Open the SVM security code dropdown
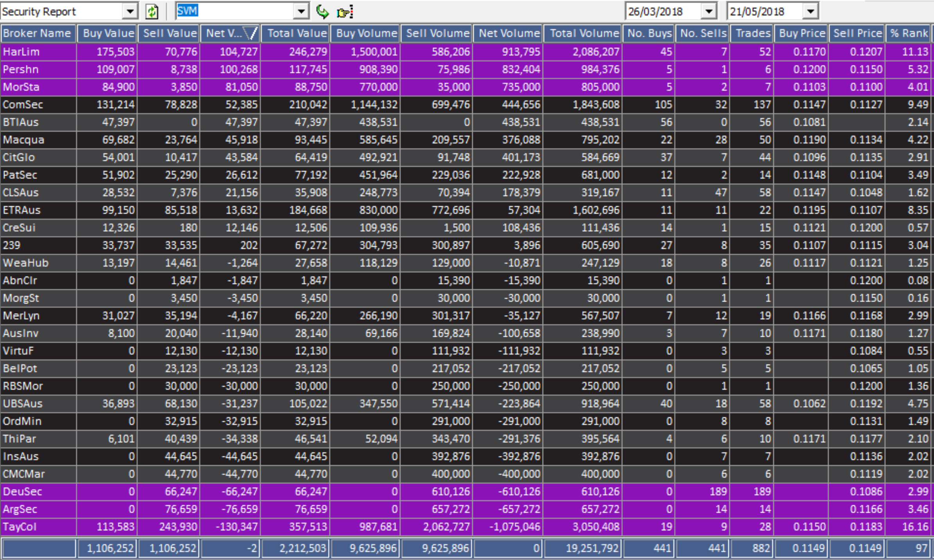This screenshot has width=934, height=560. [x=301, y=11]
